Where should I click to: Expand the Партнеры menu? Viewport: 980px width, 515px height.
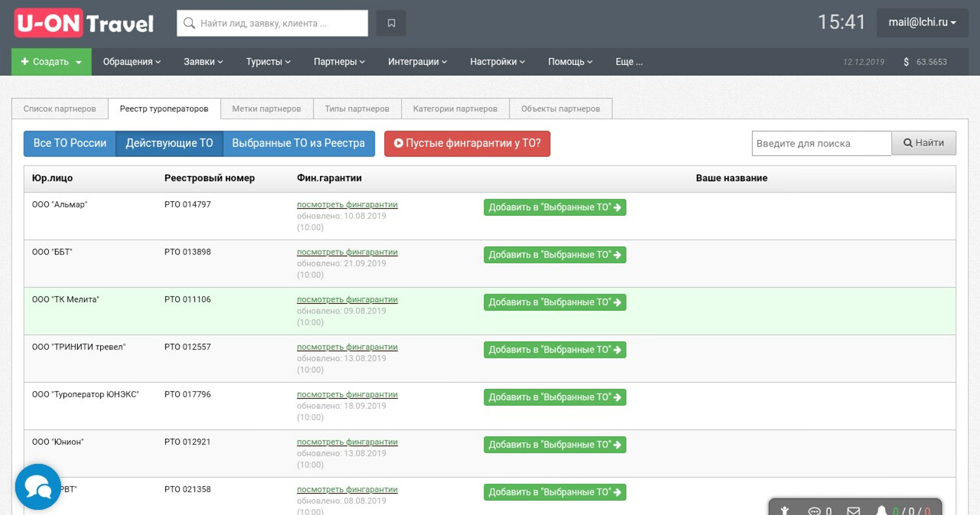click(339, 62)
